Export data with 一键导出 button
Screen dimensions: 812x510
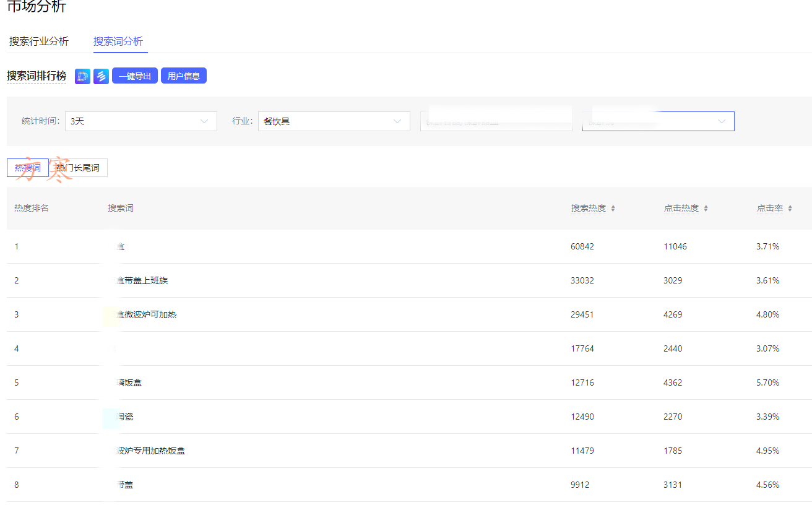pyautogui.click(x=135, y=76)
